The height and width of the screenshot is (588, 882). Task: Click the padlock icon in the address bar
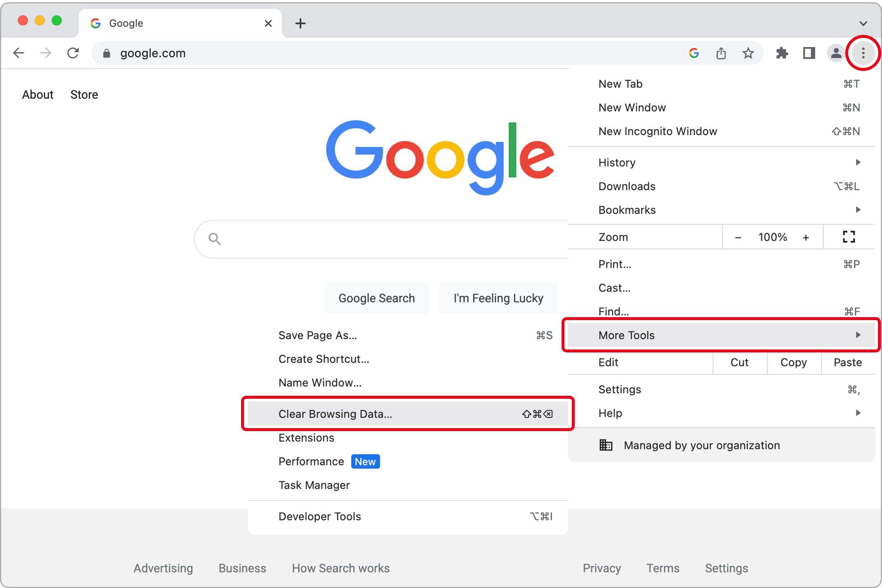tap(106, 53)
